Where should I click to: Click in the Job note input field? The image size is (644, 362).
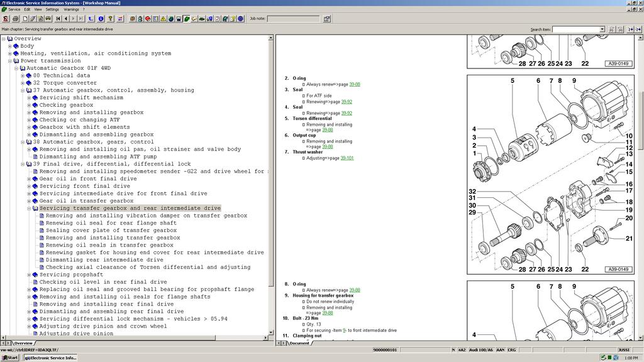point(293,19)
